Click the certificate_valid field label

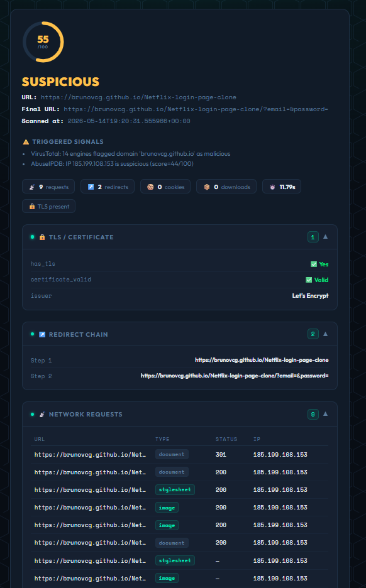point(61,280)
